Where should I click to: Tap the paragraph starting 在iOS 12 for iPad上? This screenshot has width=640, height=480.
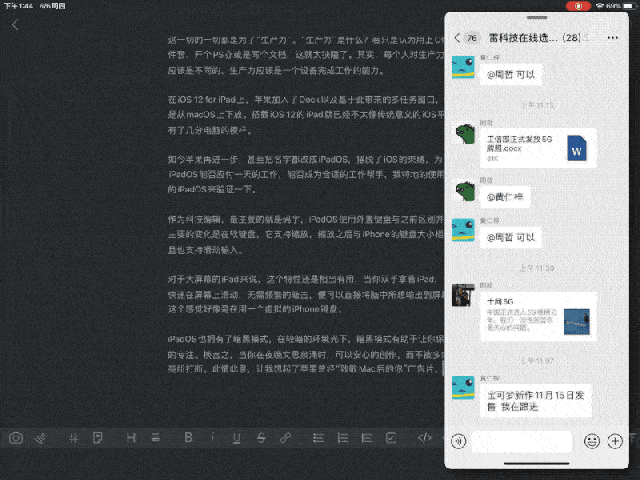click(x=306, y=115)
